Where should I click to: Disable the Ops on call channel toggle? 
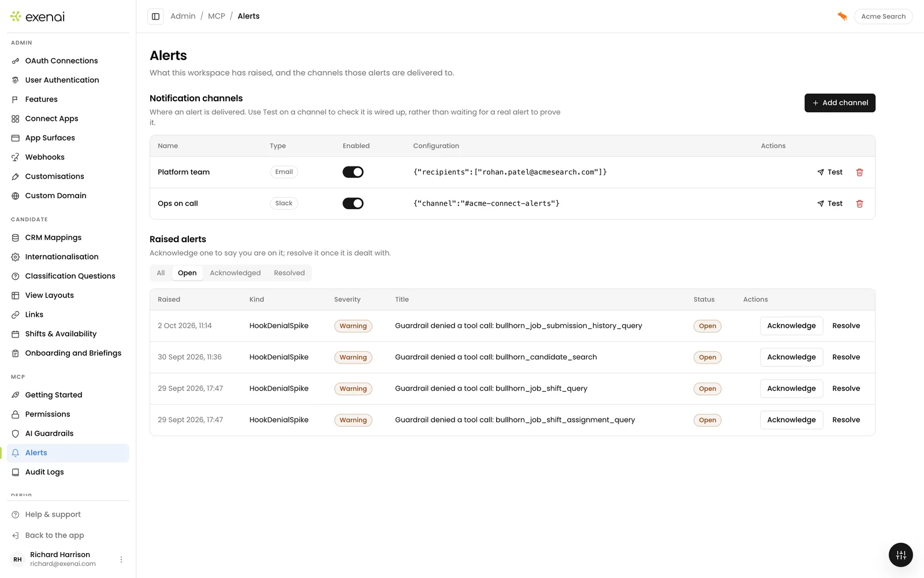(353, 203)
